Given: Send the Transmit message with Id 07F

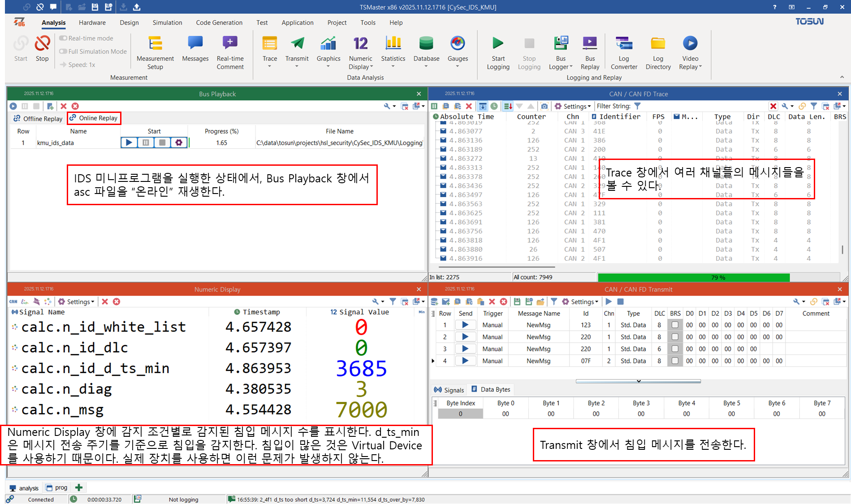Looking at the screenshot, I should click(465, 361).
